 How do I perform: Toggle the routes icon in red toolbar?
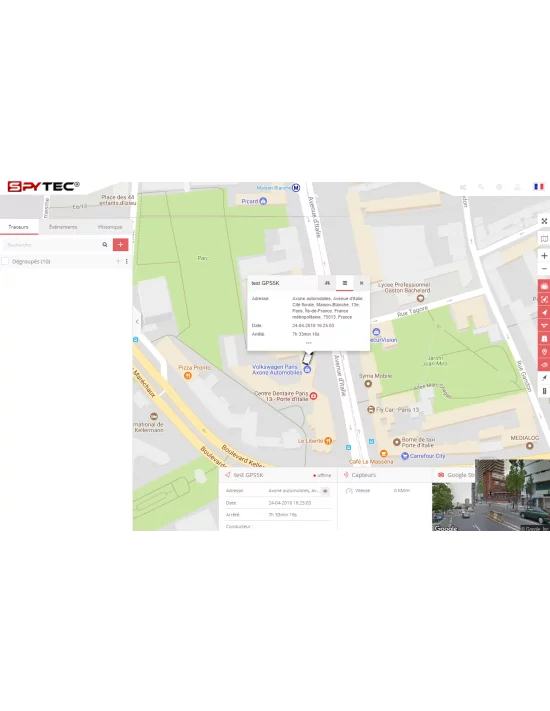pyautogui.click(x=544, y=326)
